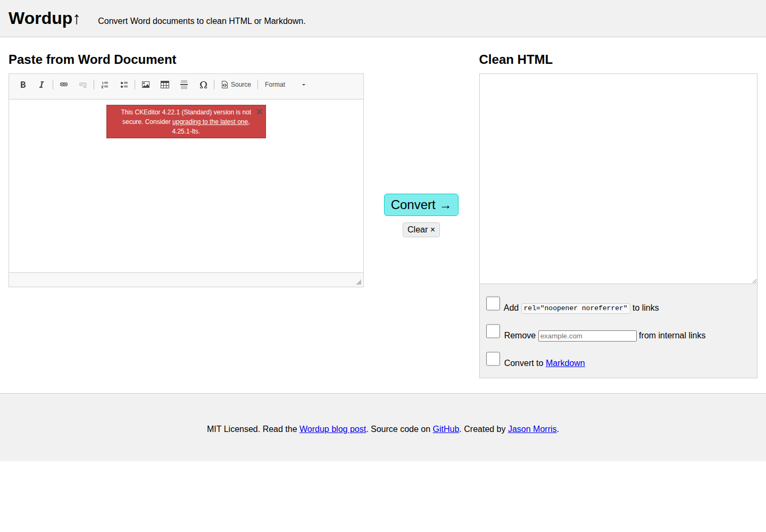This screenshot has width=766, height=532.
Task: Switch editor to Source view
Action: click(236, 85)
